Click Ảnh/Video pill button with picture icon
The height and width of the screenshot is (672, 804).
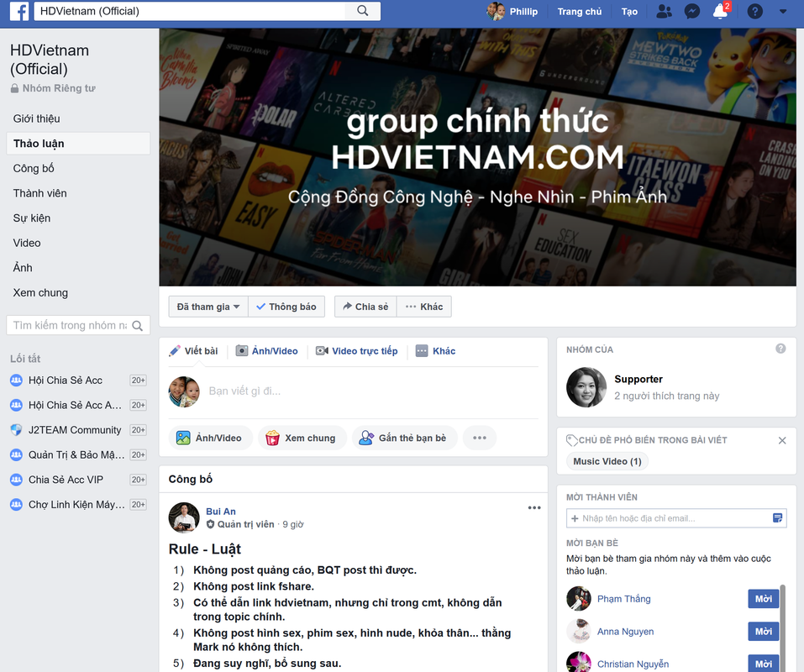click(x=210, y=438)
